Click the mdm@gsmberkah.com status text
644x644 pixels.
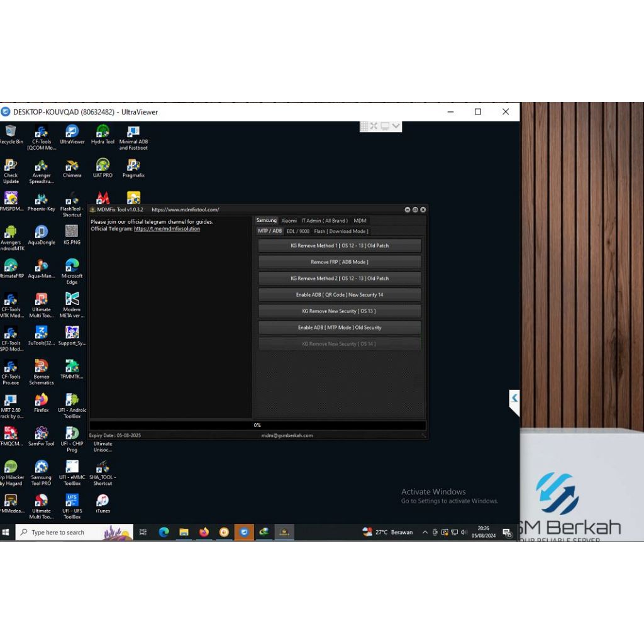(287, 435)
